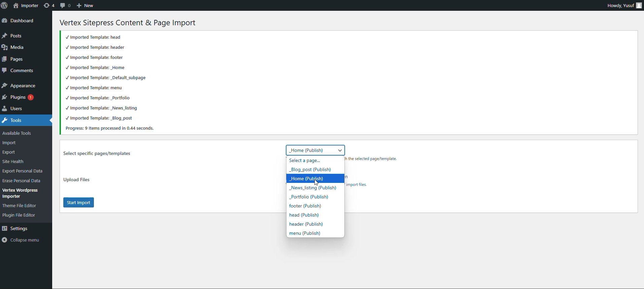Screen dimensions: 644x289
Task: Choose header (Publish) option
Action: (315, 224)
